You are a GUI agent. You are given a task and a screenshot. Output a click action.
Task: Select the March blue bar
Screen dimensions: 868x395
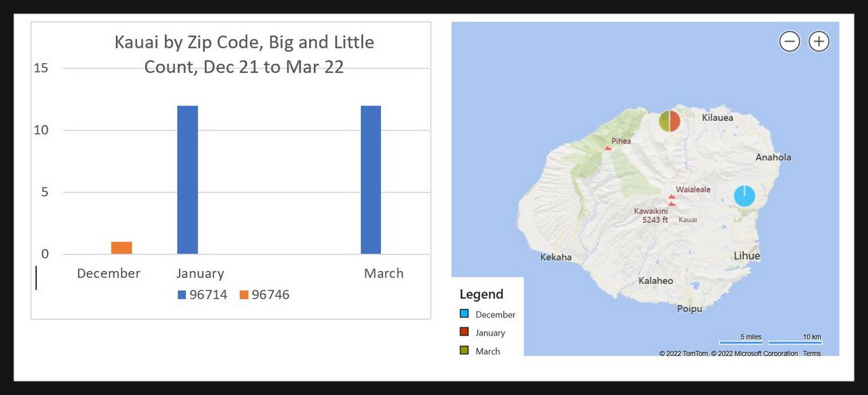371,179
